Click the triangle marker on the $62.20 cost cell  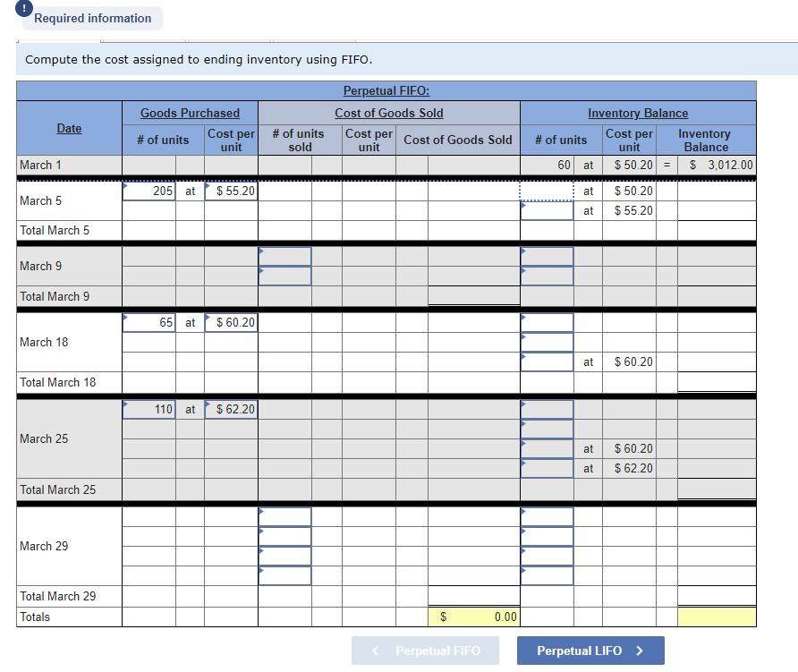click(x=206, y=403)
